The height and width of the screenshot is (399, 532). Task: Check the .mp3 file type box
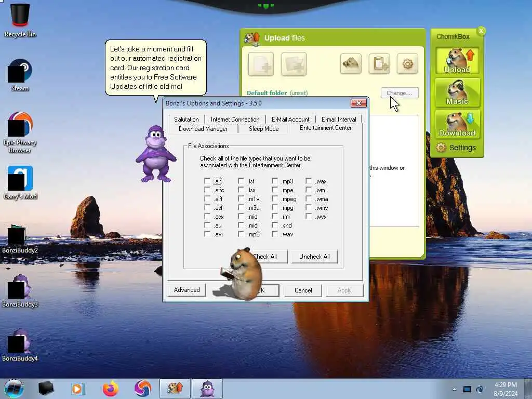coord(275,181)
